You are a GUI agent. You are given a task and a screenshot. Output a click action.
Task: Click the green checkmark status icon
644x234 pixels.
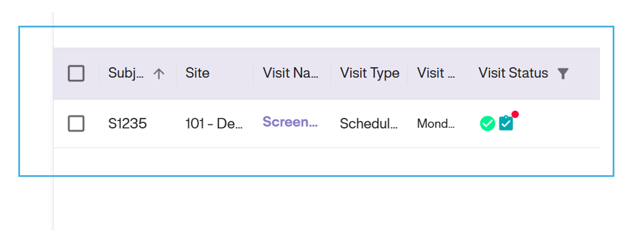[x=487, y=124]
